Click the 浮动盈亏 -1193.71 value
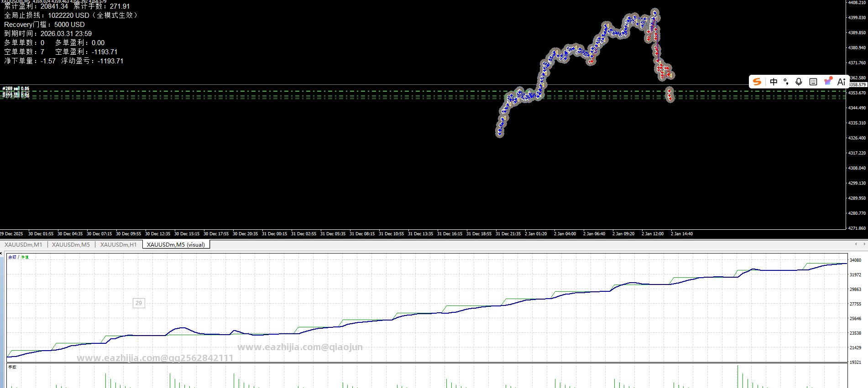This screenshot has height=388, width=868. tap(92, 61)
